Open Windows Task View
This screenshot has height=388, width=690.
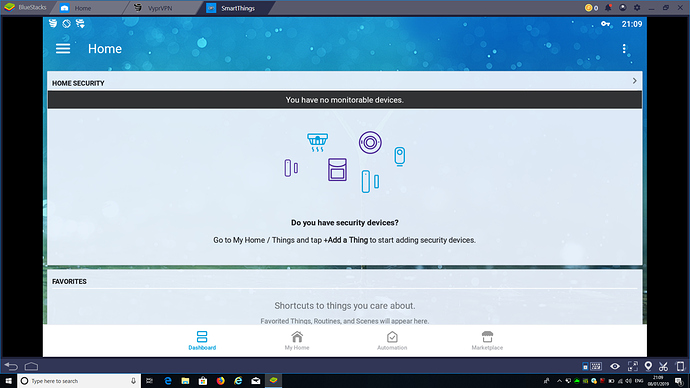click(x=150, y=381)
